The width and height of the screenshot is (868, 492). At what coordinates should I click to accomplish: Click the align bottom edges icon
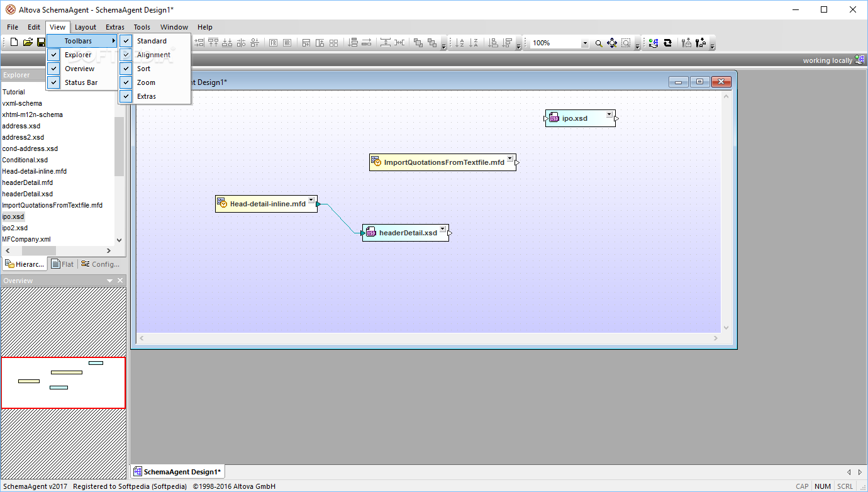[x=227, y=43]
